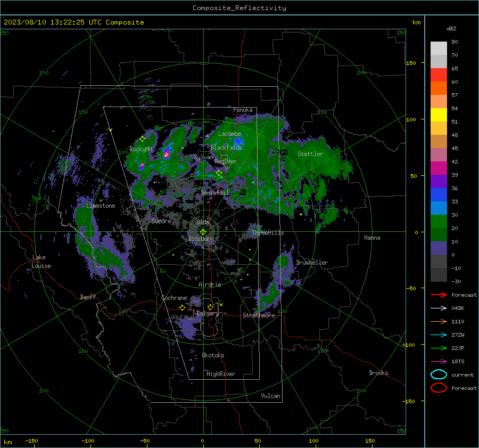This screenshot has width=479, height=448.
Task: Click the Sundre town label
Action: (161, 221)
